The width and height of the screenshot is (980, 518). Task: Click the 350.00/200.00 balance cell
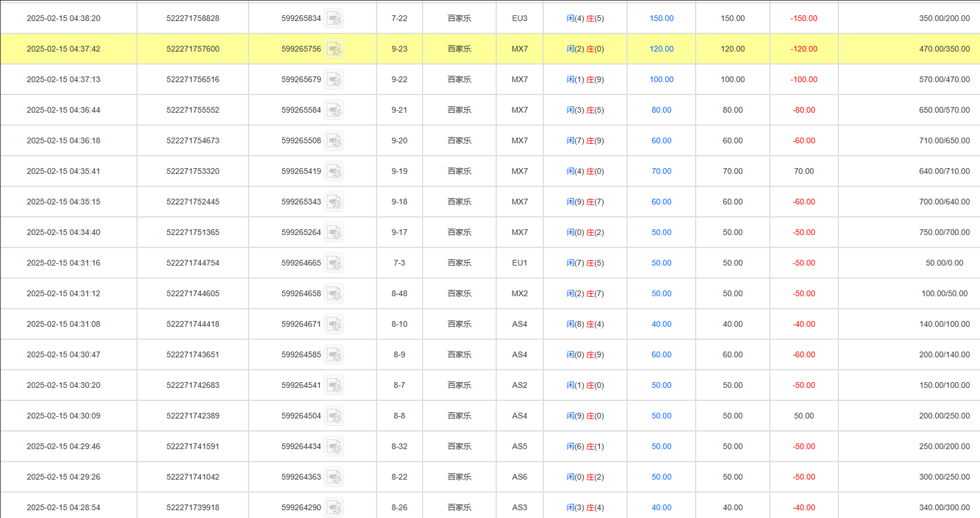tap(944, 18)
